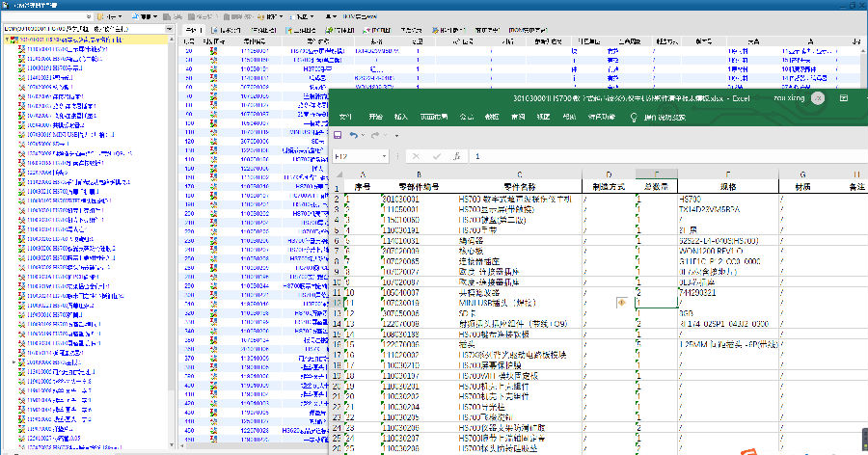
Task: Click the Save icon in Excel's quick access toolbar
Action: point(338,135)
